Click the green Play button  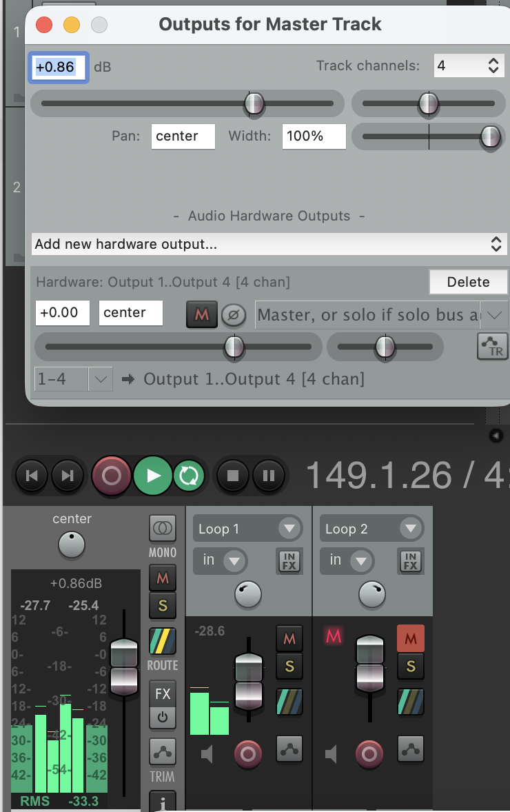tap(153, 476)
